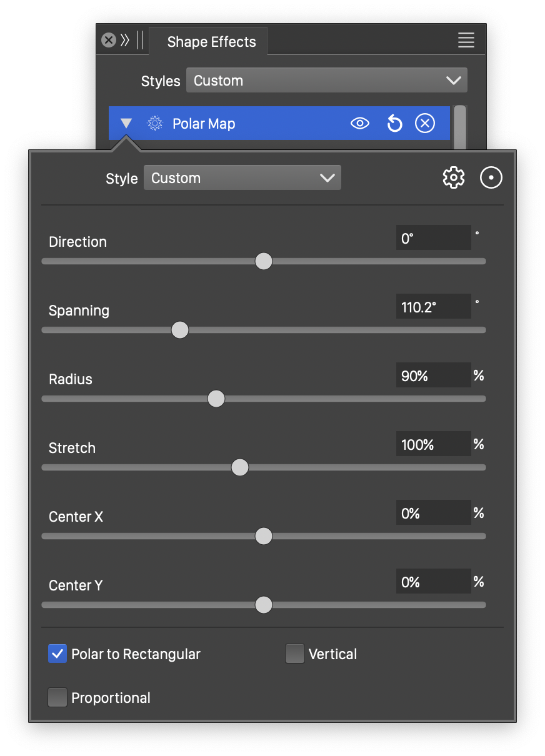Close the Shape Effects panel
The height and width of the screenshot is (756, 545).
coord(109,41)
